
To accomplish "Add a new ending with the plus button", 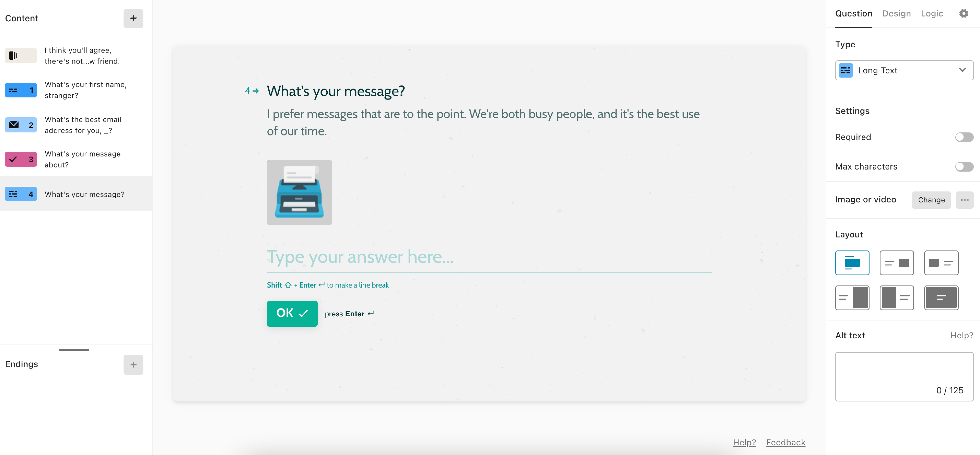I will click(133, 364).
